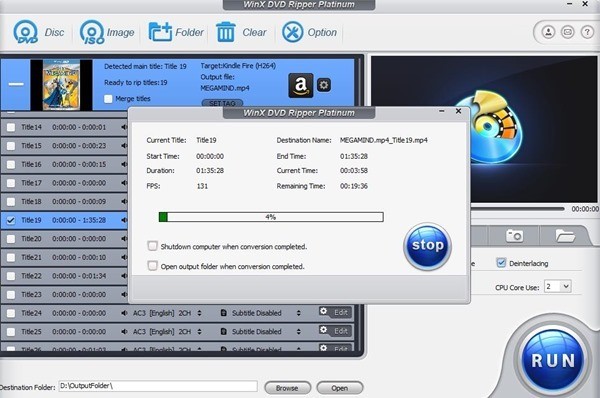Load an ISO Image file
Screen dimensions: 600x398
tap(107, 32)
